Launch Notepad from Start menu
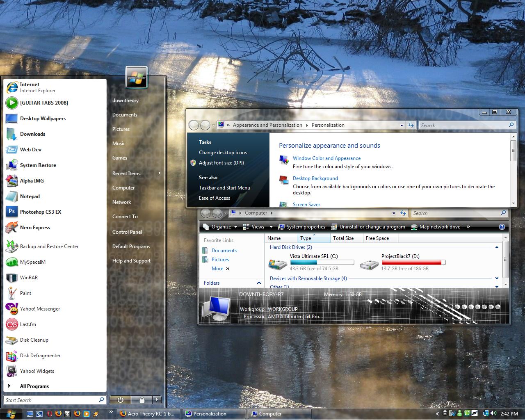 (x=55, y=196)
